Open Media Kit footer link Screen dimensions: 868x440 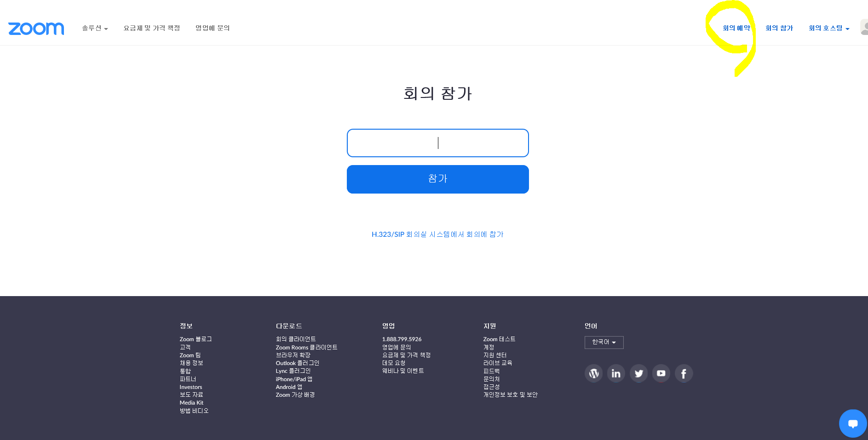191,403
